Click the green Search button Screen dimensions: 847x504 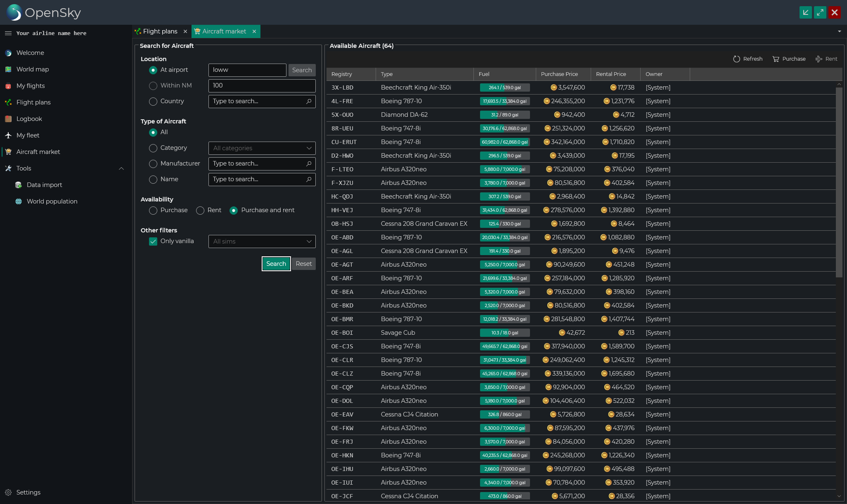pos(276,264)
